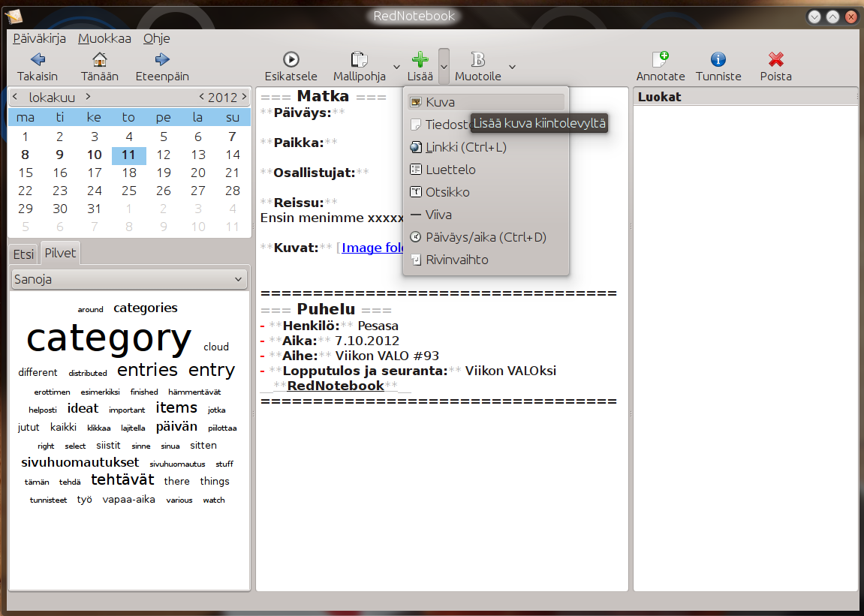
Task: Select day 8 in the calendar
Action: 26,155
